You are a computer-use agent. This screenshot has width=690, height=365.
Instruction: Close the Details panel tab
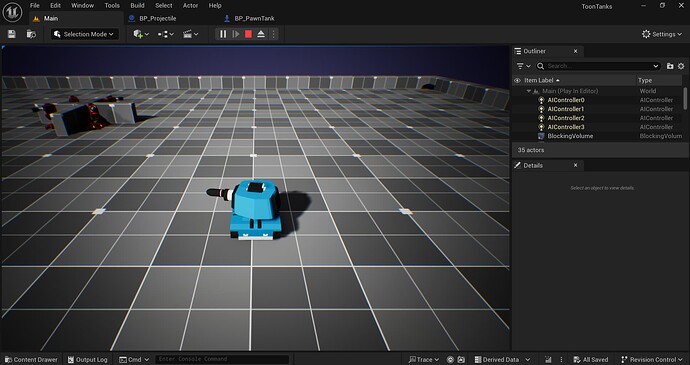tap(575, 166)
